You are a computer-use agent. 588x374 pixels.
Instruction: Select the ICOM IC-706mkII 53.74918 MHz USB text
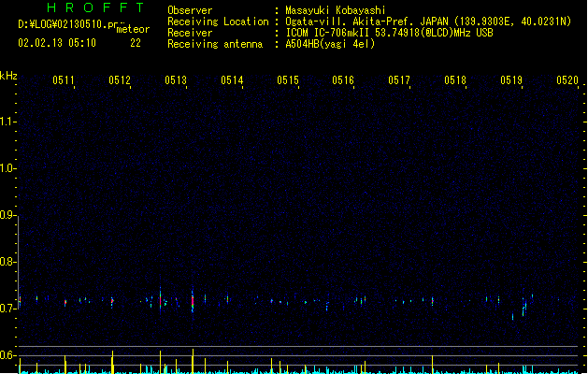click(x=389, y=33)
